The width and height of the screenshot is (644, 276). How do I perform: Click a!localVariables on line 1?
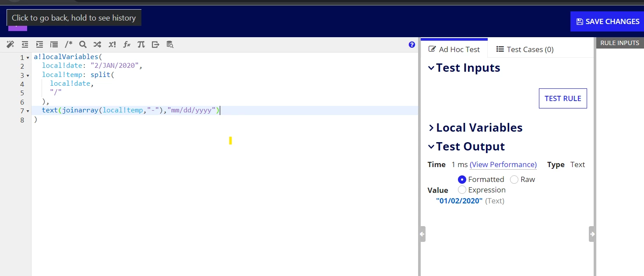pos(66,57)
